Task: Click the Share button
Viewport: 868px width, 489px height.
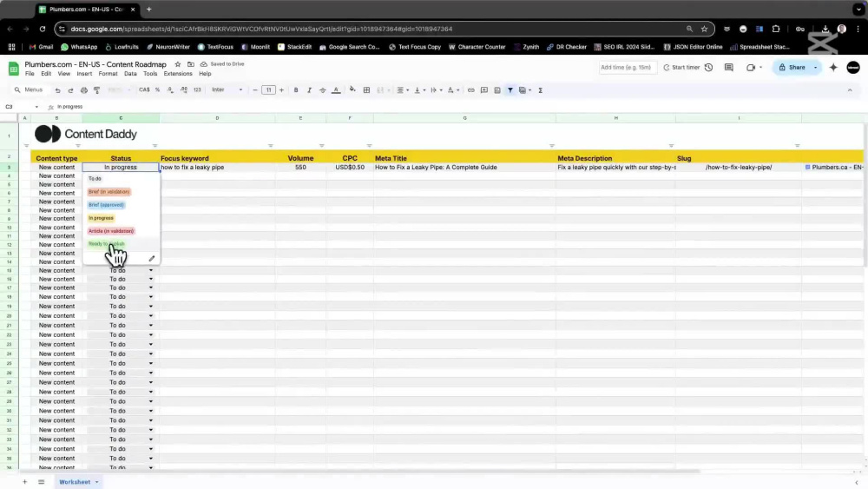Action: pos(792,68)
